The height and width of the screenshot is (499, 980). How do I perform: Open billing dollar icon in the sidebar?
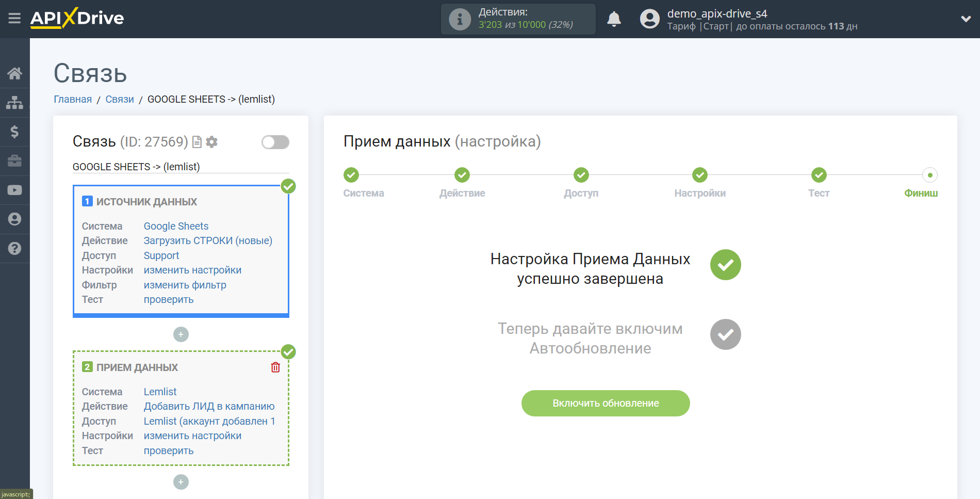click(x=14, y=132)
